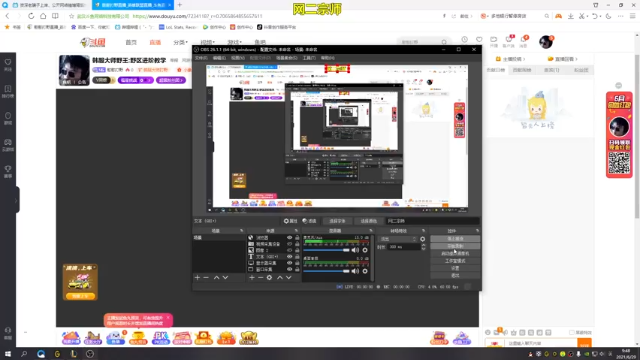Pop out the Sources dock panel
This screenshot has width=640, height=360.
(x=296, y=231)
